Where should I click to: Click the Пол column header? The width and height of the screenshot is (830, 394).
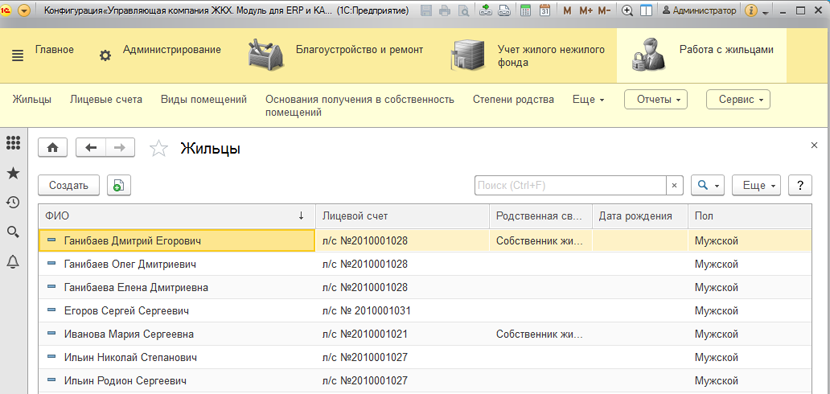(x=750, y=216)
